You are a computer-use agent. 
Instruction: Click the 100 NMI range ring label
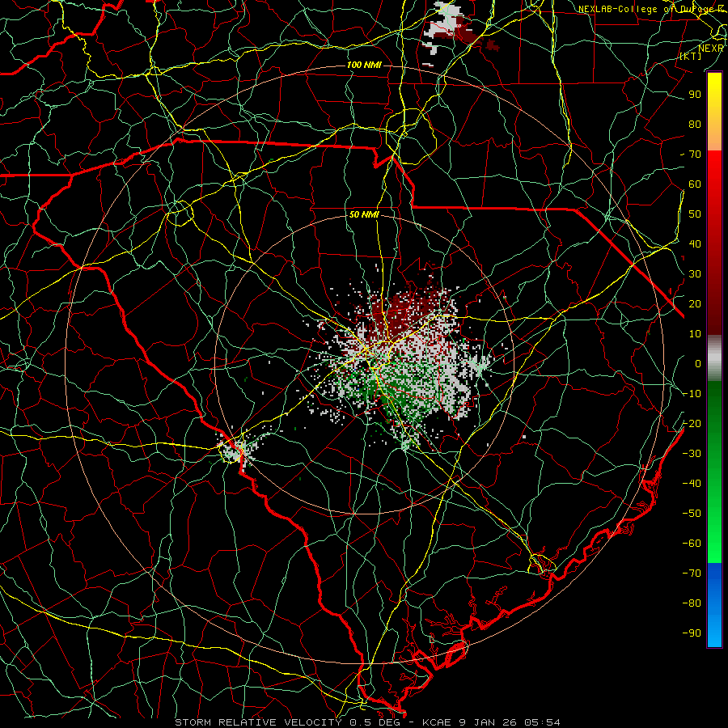coord(364,65)
